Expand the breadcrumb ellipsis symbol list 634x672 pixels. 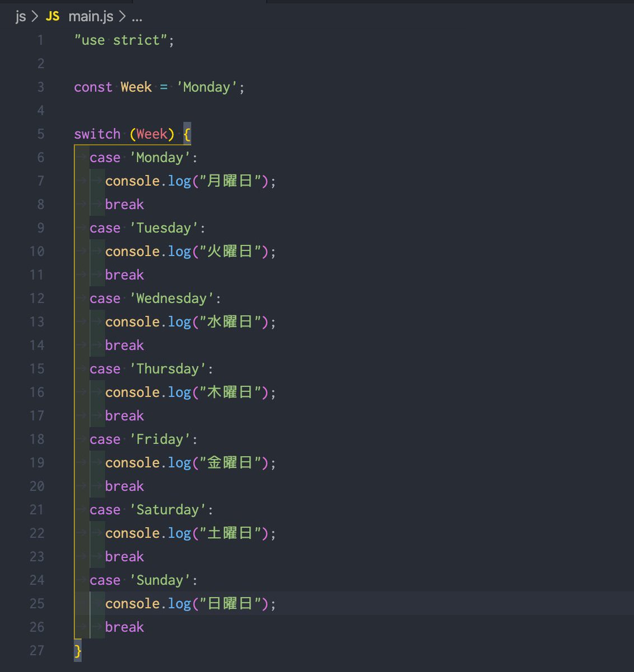(x=137, y=17)
